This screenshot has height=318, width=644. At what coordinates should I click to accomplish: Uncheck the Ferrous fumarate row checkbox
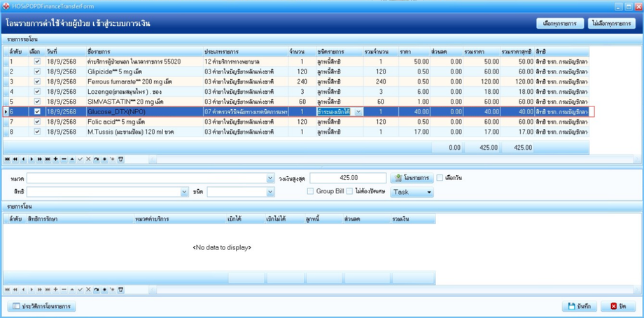[x=37, y=81]
